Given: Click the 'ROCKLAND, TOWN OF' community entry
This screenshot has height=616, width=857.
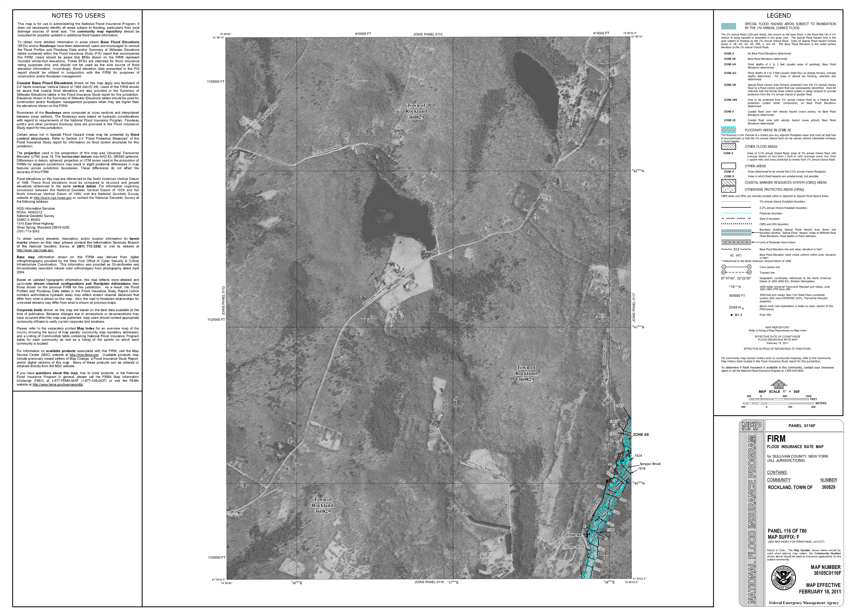Looking at the screenshot, I should coord(790,487).
